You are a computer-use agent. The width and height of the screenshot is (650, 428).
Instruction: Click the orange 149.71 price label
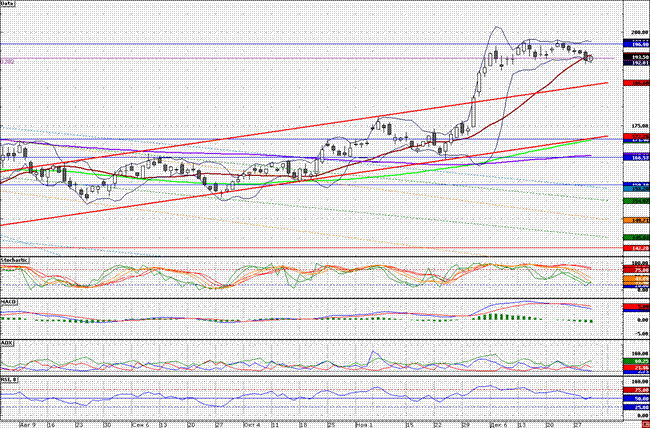pos(637,220)
